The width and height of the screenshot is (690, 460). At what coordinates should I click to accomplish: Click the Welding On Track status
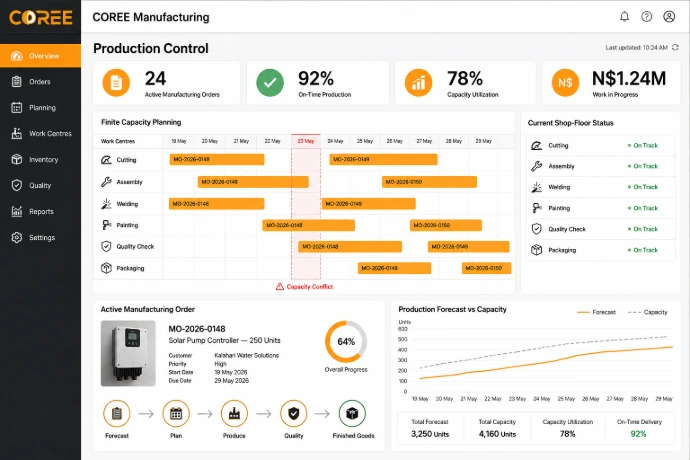point(643,187)
